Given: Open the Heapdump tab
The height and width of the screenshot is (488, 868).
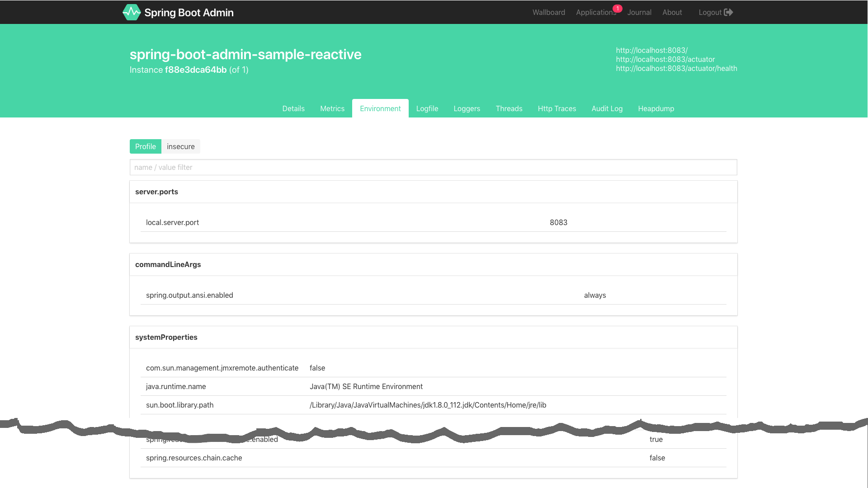Looking at the screenshot, I should tap(656, 108).
